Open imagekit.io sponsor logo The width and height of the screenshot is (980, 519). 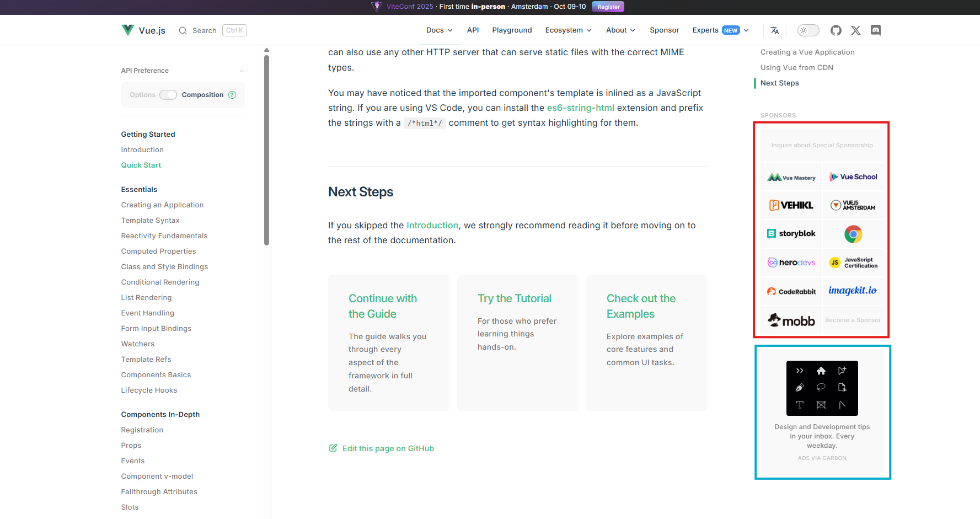pos(853,291)
